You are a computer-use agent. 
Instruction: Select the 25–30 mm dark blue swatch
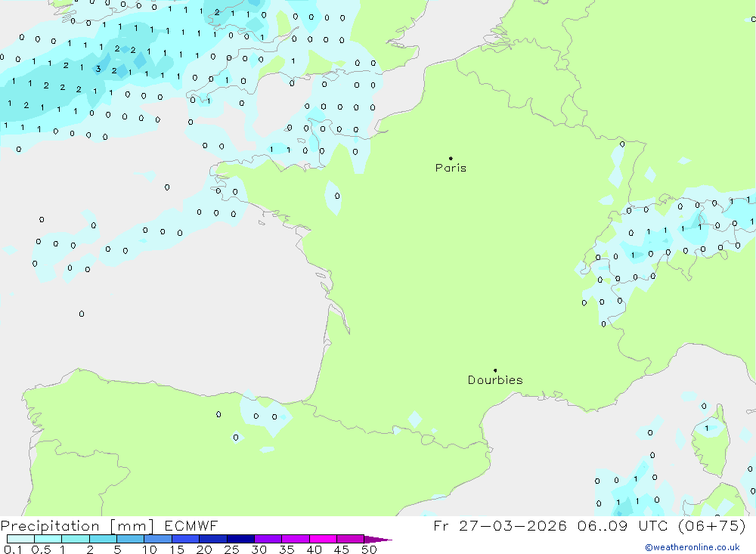click(x=240, y=539)
